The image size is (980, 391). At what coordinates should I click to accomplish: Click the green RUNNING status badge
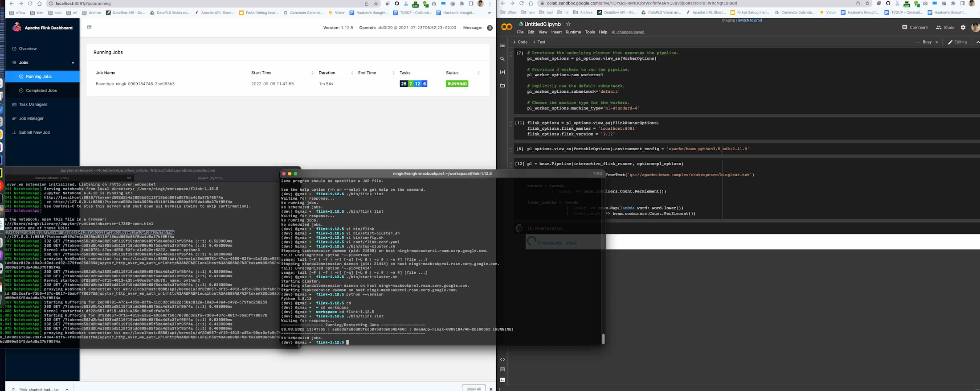tap(457, 84)
